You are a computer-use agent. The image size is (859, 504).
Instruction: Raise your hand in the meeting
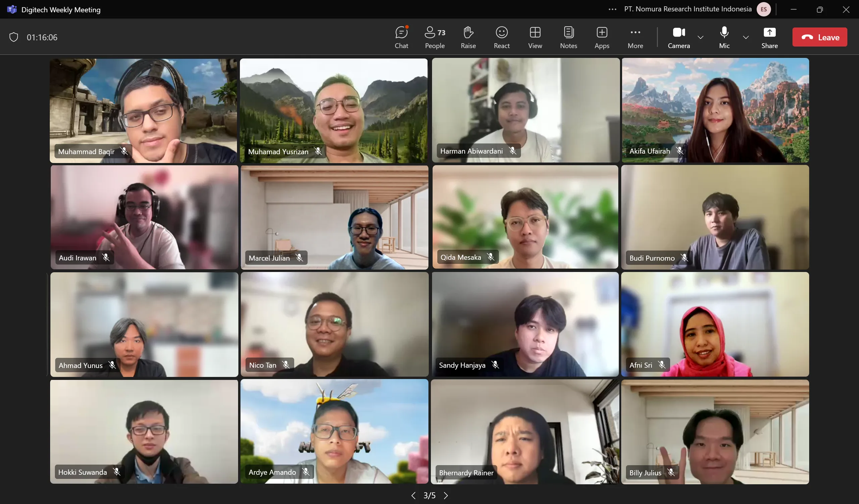tap(468, 37)
